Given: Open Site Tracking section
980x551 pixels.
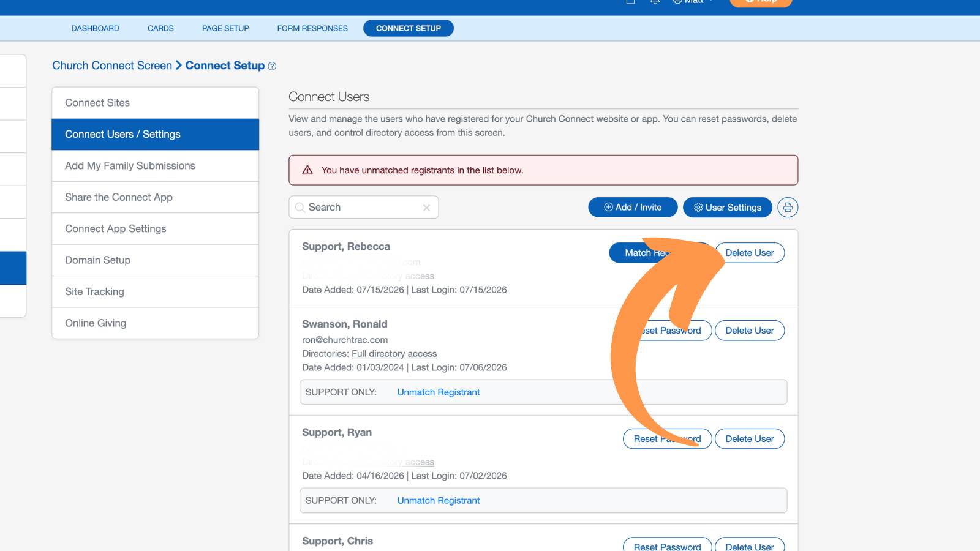Looking at the screenshot, I should coord(156,291).
